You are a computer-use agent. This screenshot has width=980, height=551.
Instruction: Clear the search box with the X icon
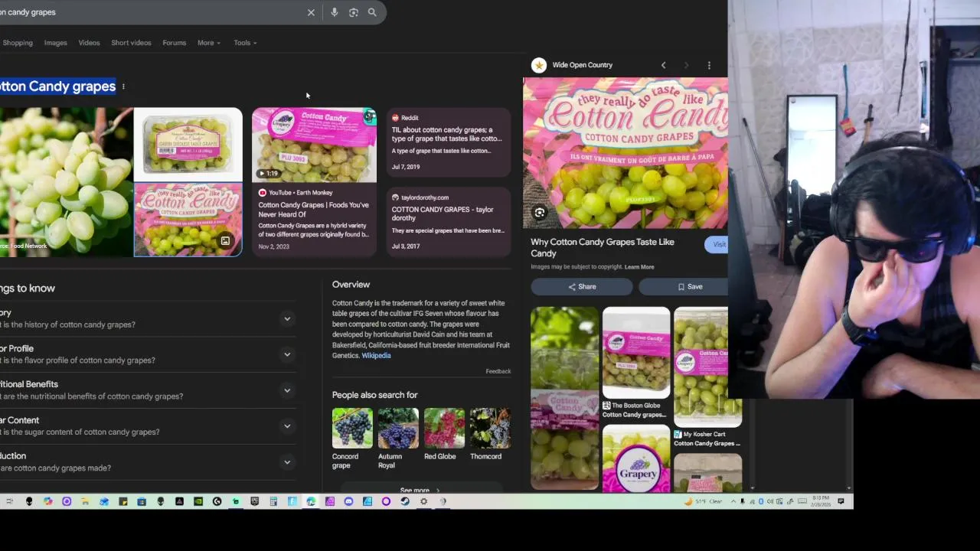(x=311, y=12)
